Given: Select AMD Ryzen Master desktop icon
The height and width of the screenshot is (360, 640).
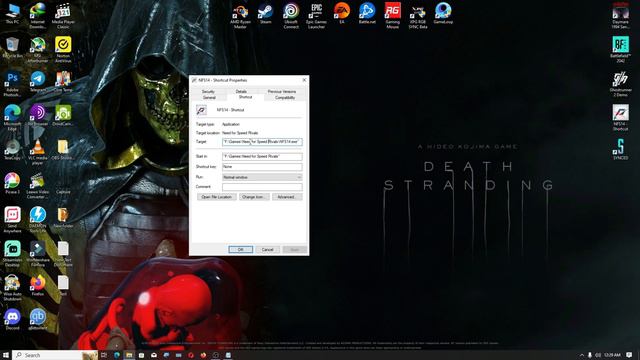Looking at the screenshot, I should click(240, 16).
